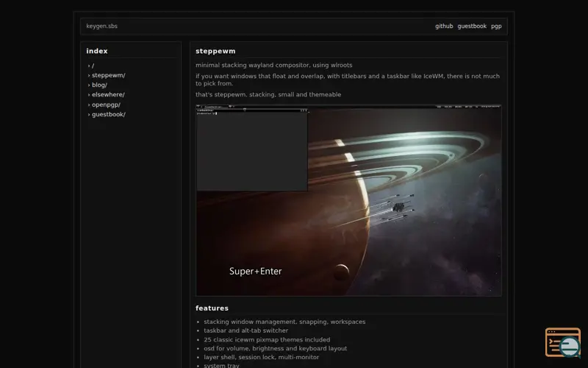Open blog/ in the index sidebar
The width and height of the screenshot is (588, 368).
(99, 85)
